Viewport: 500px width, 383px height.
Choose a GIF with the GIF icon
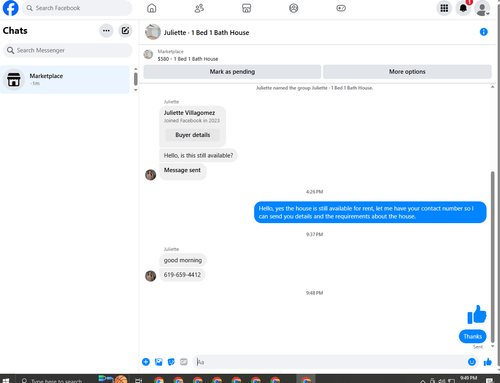184,362
